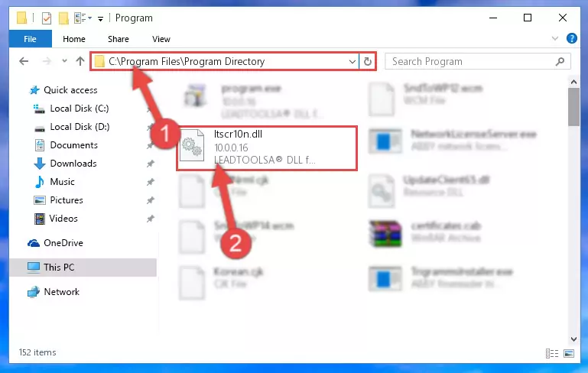Screen dimensions: 588x373
Task: Open the View ribbon tab
Action: [161, 39]
